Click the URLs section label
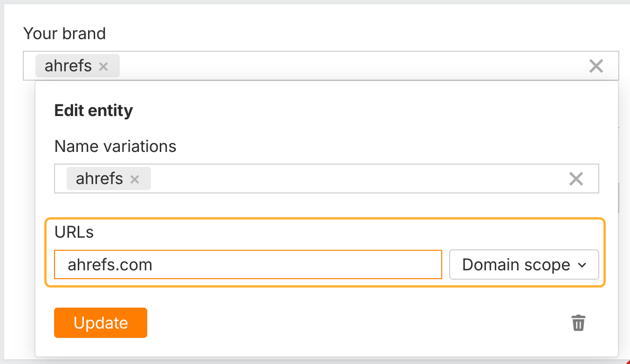 pos(73,232)
